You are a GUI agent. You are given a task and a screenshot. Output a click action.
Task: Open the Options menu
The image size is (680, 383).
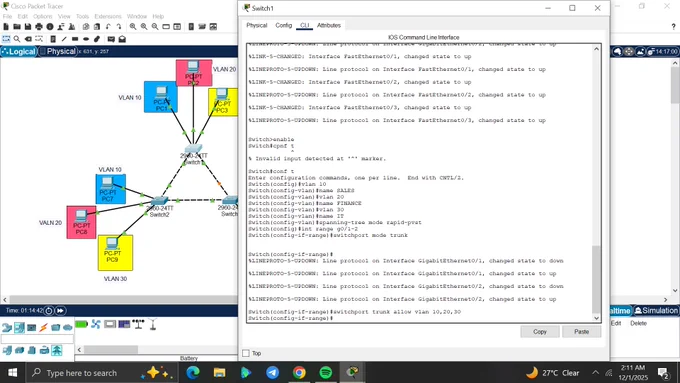42,16
